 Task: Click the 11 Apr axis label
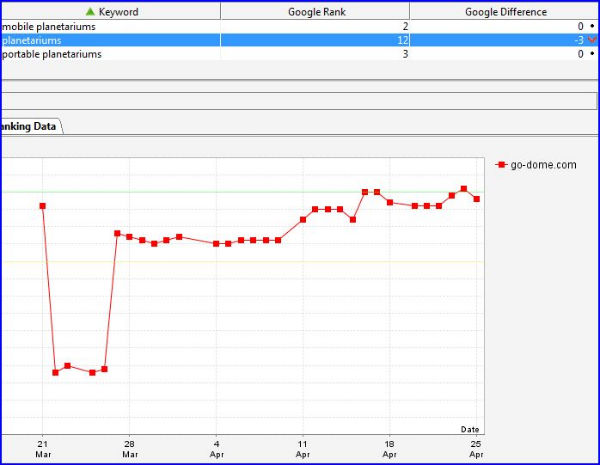pos(303,449)
